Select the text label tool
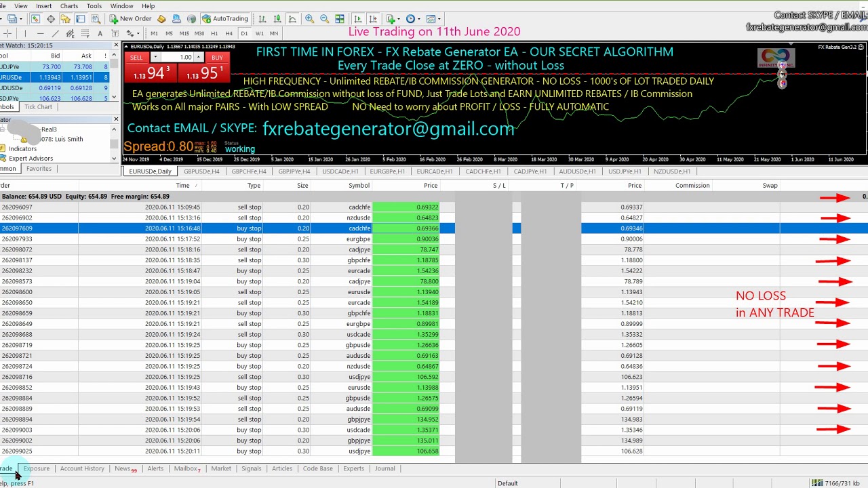The image size is (868, 488). point(115,33)
